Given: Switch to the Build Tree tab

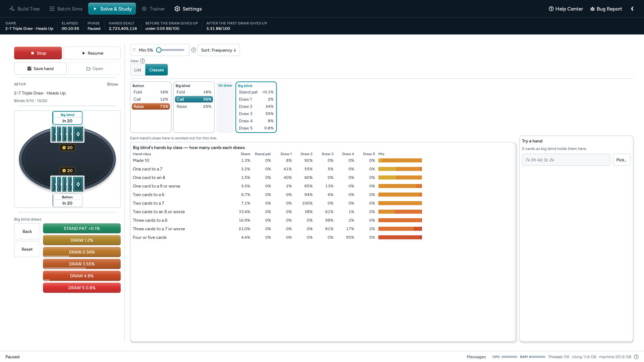Looking at the screenshot, I should (x=24, y=9).
